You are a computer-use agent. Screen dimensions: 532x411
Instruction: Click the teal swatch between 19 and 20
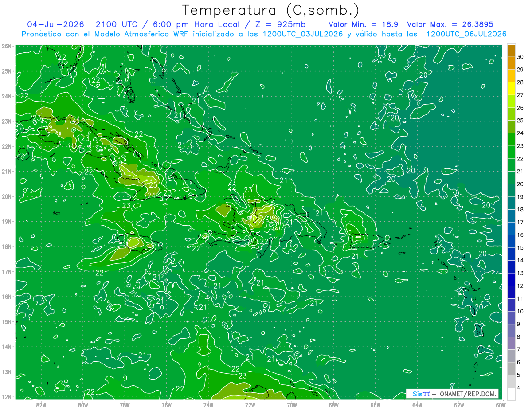click(511, 190)
